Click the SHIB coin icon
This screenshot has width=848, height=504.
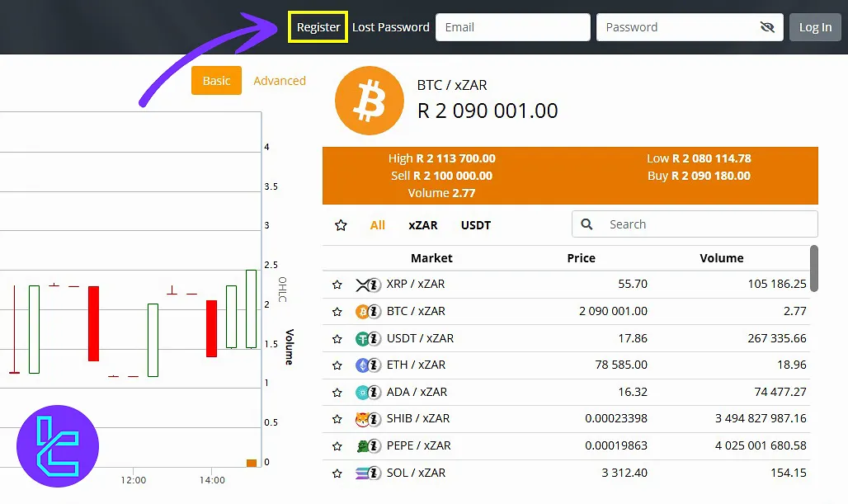[x=363, y=419]
